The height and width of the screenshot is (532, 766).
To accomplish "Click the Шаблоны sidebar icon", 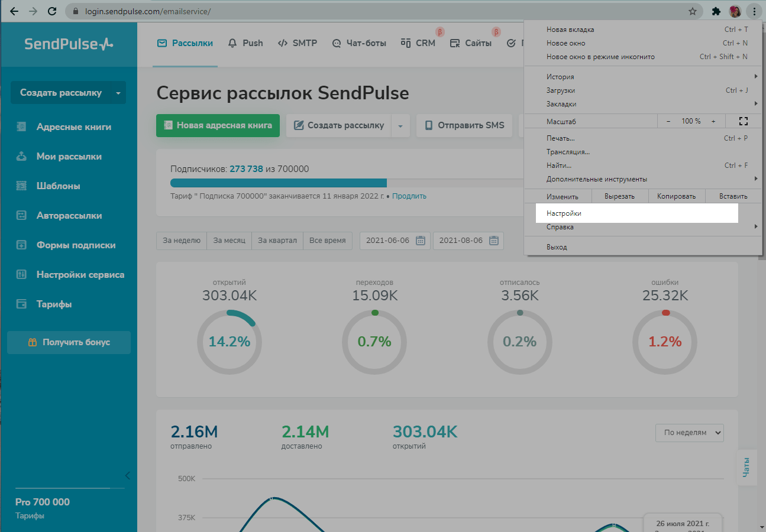I will pyautogui.click(x=21, y=186).
